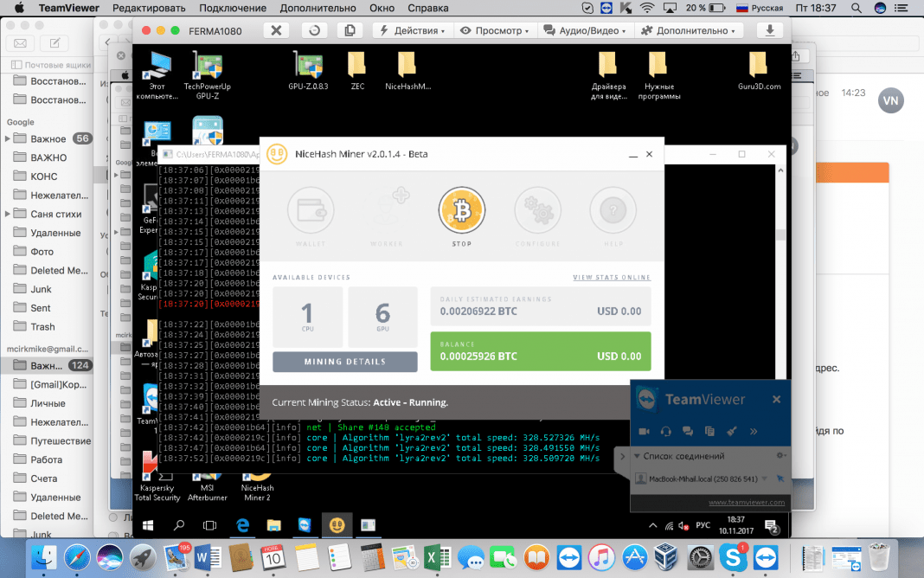Expand the Важное mailbox folder triangle

point(9,138)
